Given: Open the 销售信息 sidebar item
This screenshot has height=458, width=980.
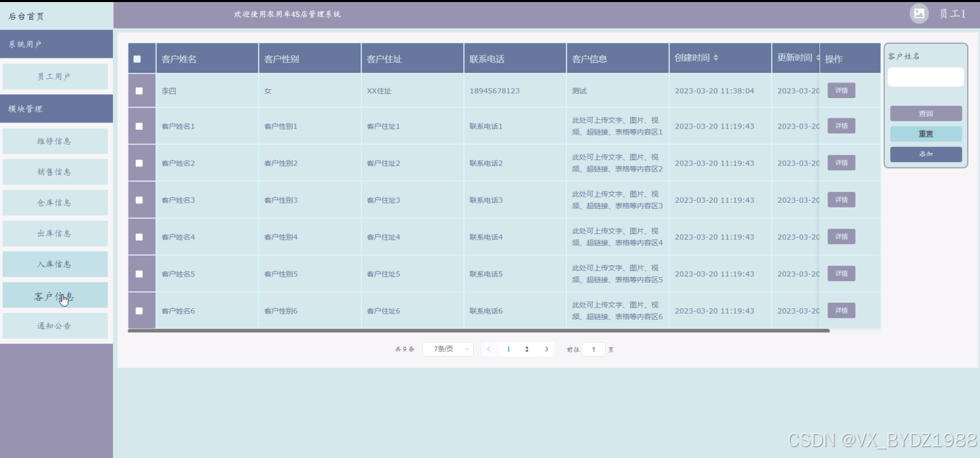Looking at the screenshot, I should pyautogui.click(x=55, y=172).
